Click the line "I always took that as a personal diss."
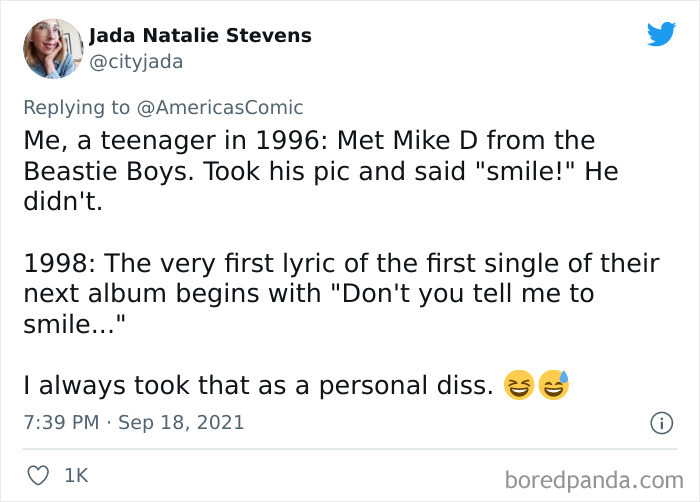This screenshot has width=700, height=502. click(258, 385)
